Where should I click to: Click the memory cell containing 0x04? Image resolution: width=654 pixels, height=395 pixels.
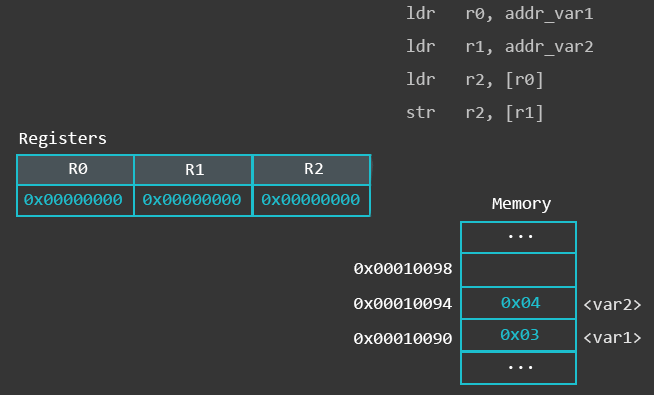point(518,303)
